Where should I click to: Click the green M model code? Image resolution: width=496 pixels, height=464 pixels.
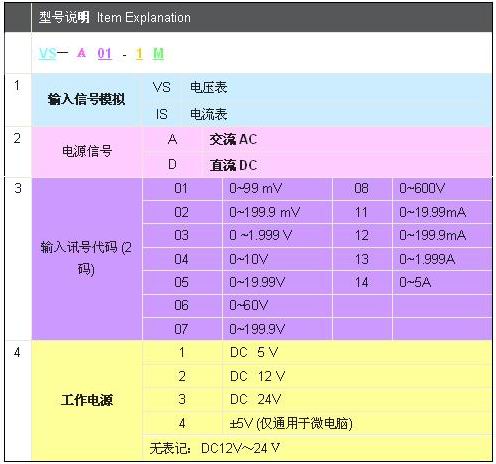point(158,54)
